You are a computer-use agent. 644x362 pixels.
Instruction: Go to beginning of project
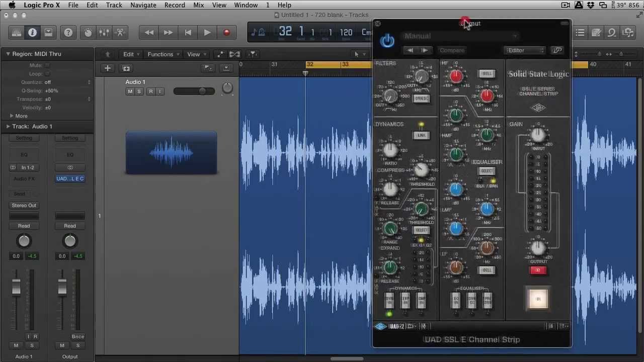tap(188, 33)
